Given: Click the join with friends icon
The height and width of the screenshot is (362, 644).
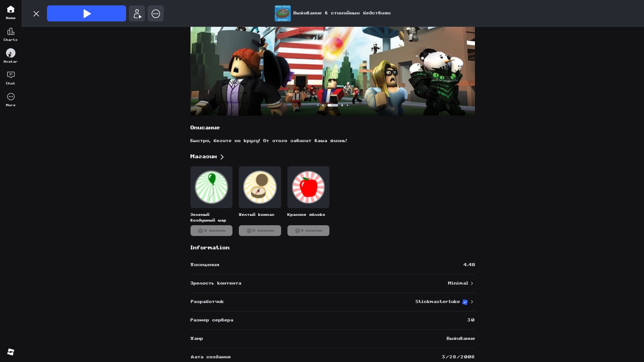Looking at the screenshot, I should (137, 13).
